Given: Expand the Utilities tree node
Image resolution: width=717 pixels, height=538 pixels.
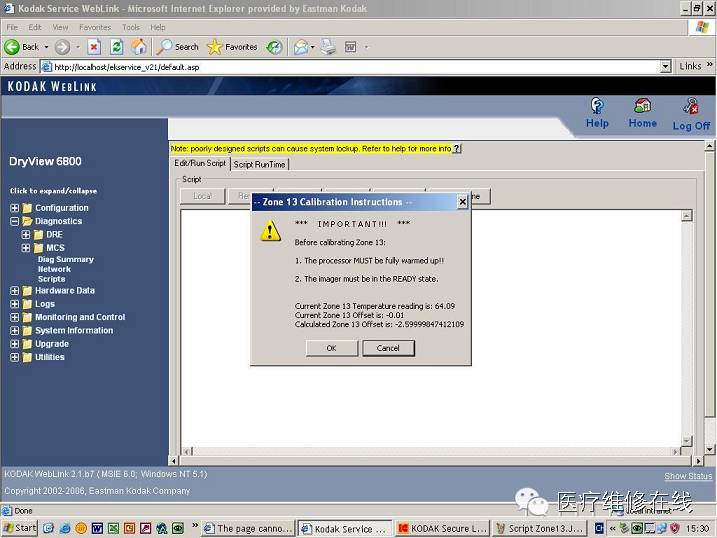Looking at the screenshot, I should click(15, 357).
